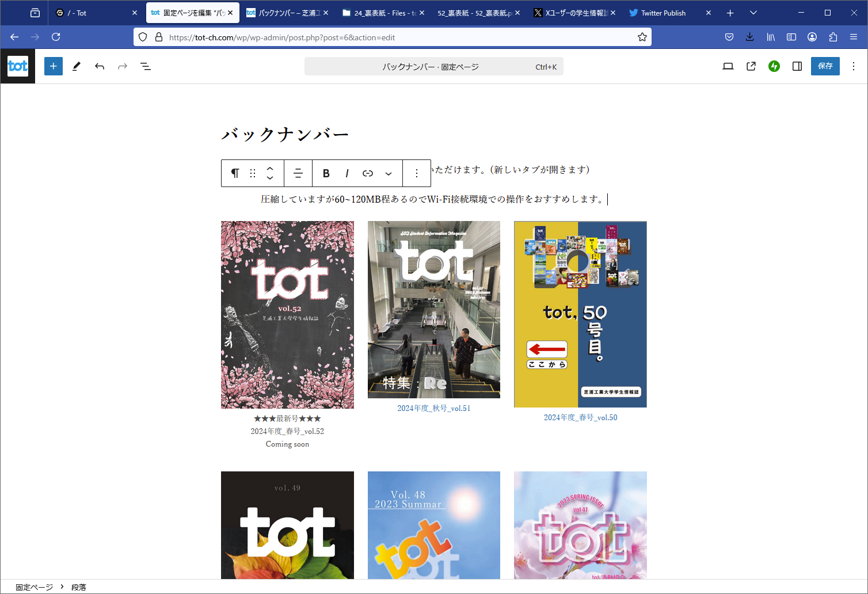
Task: Open the editor options three-dot menu
Action: pos(854,66)
